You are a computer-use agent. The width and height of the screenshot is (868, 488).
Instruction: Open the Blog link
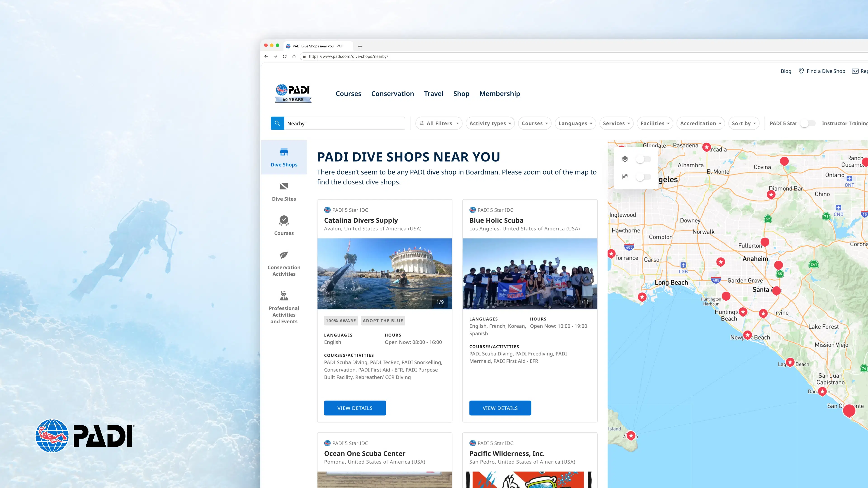[x=786, y=71]
